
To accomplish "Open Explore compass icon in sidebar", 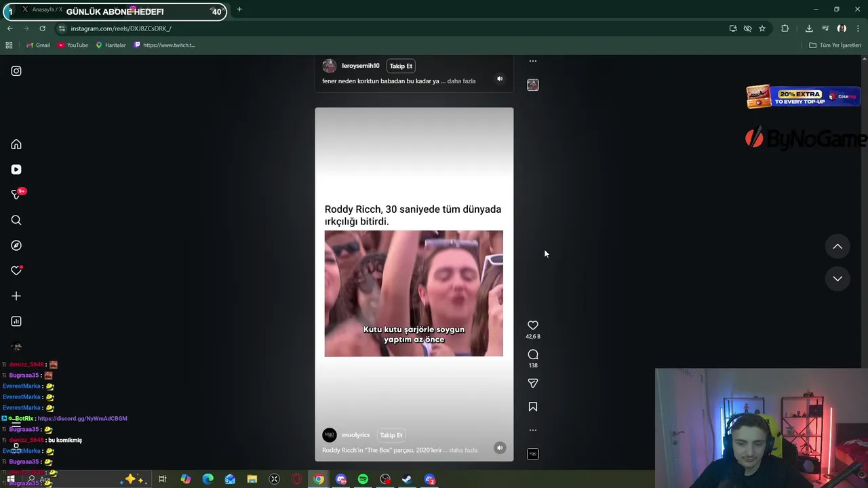I will [16, 245].
